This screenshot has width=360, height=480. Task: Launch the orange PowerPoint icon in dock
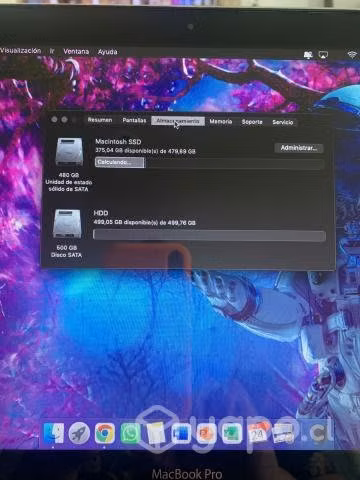[206, 433]
